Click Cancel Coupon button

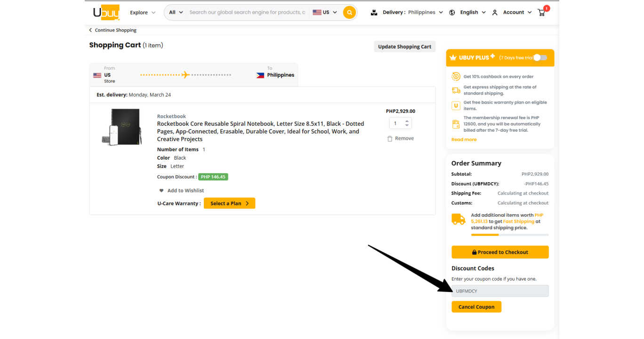coord(476,307)
